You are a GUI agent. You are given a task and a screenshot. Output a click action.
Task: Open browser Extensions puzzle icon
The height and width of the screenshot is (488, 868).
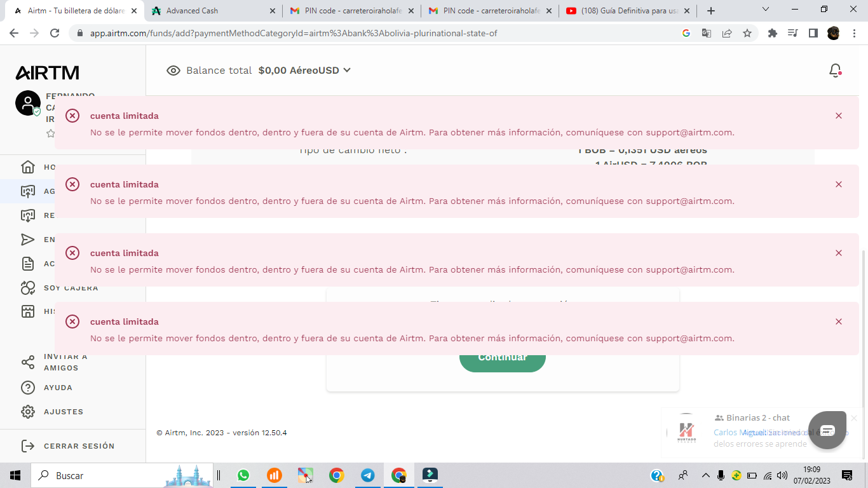773,33
